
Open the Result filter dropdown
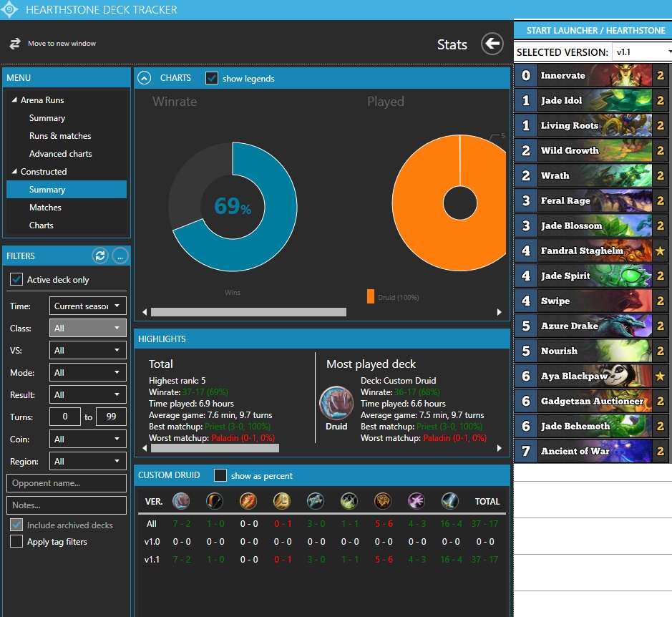(x=88, y=394)
